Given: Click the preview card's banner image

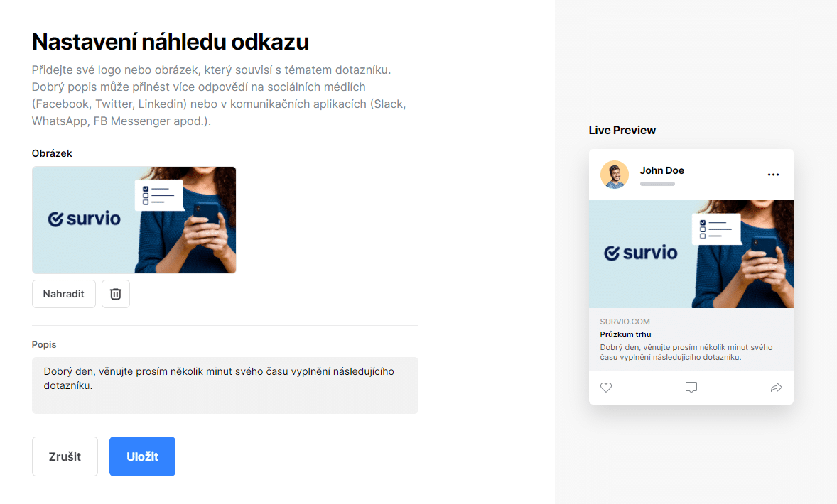Looking at the screenshot, I should coord(691,254).
